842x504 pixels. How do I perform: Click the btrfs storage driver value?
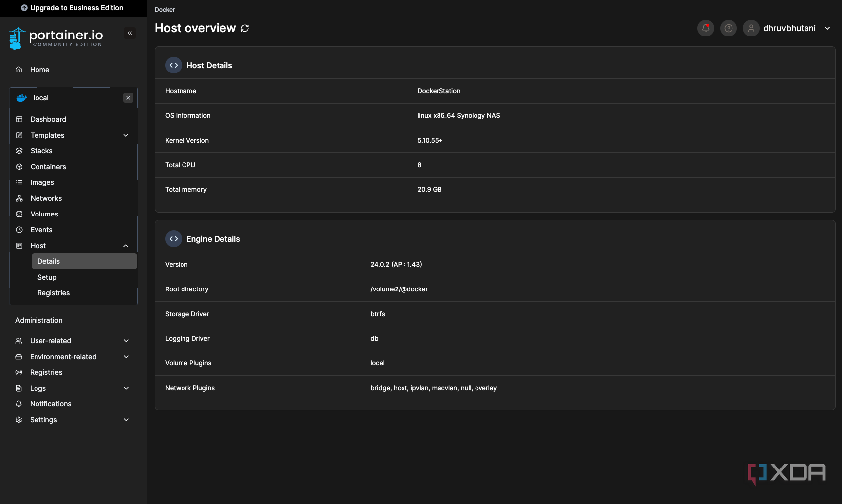coord(378,314)
